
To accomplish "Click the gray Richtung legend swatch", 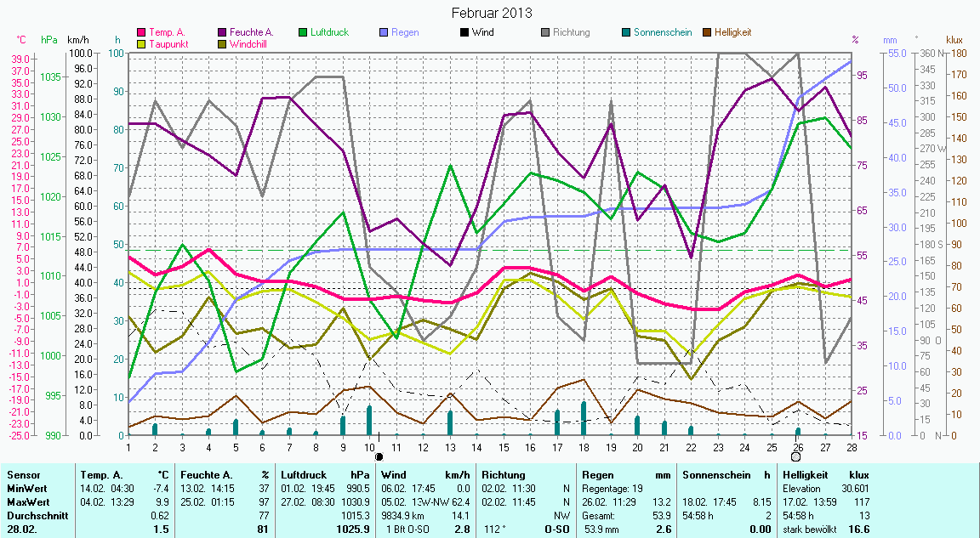I will [545, 32].
